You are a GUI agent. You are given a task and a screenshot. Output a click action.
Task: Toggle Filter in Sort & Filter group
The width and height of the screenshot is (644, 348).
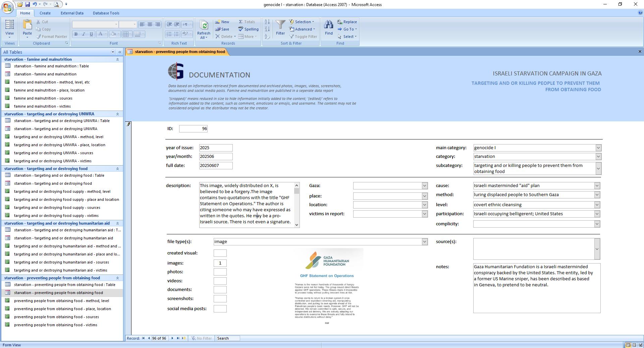pos(303,37)
